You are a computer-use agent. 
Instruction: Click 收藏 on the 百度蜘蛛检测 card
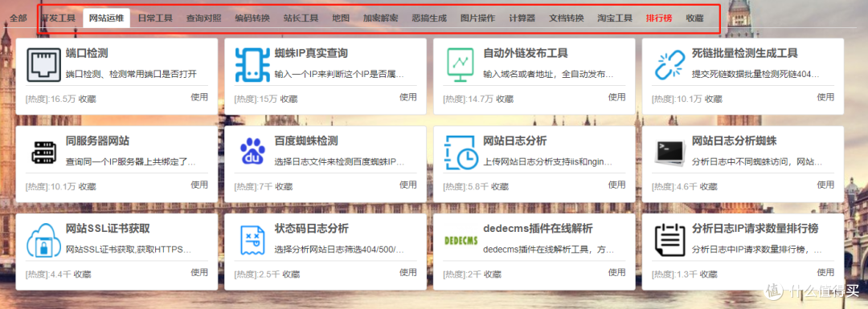285,187
